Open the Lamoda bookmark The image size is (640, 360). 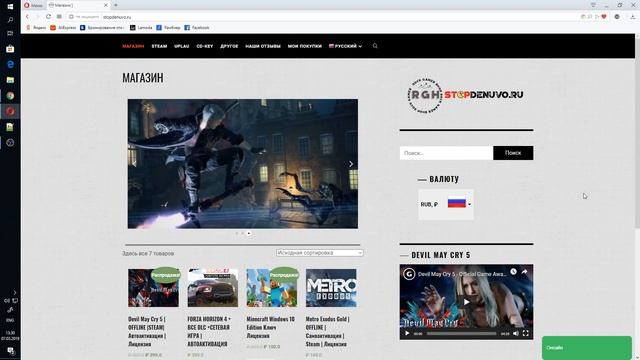141,28
